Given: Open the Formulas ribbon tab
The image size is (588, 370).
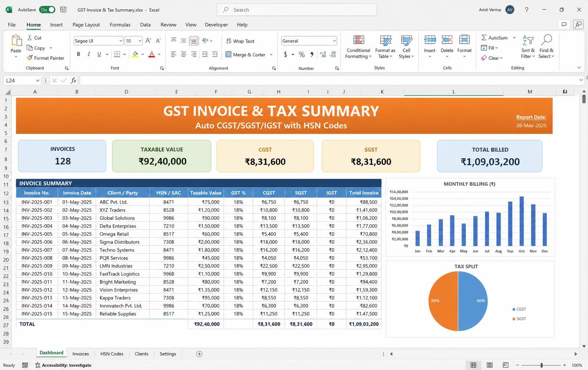Looking at the screenshot, I should tap(120, 25).
